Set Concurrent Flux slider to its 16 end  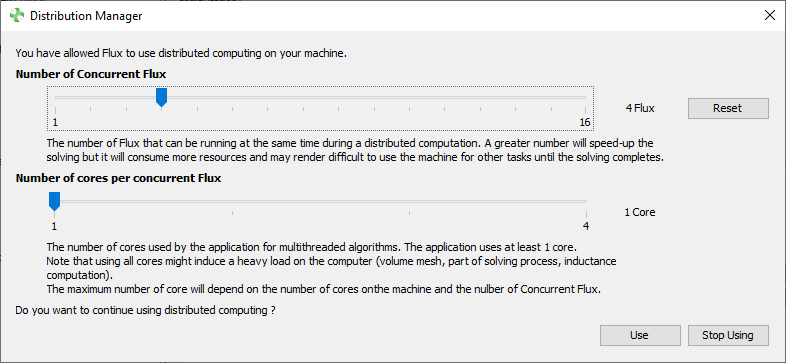click(585, 97)
